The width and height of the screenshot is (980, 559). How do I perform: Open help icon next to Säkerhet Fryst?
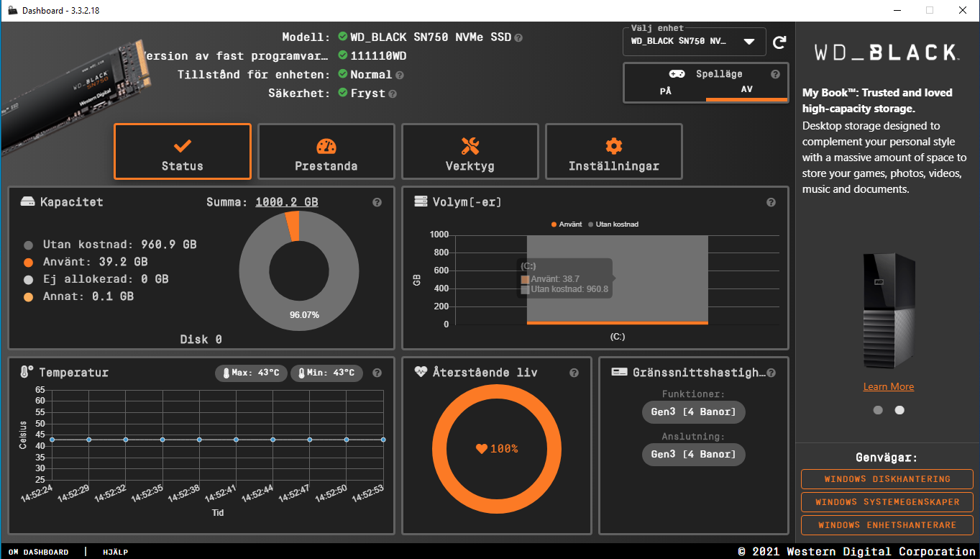point(393,94)
